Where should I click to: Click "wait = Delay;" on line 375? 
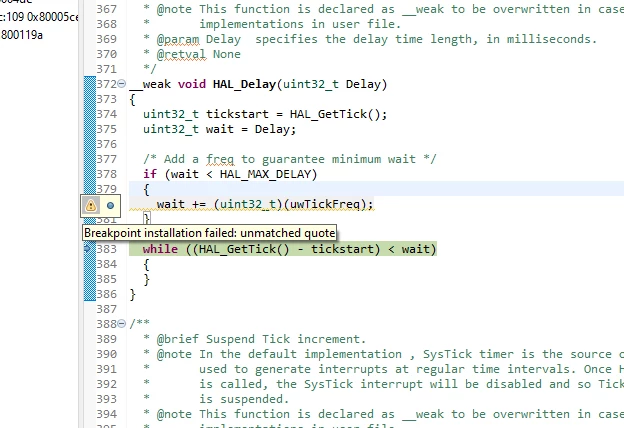(x=251, y=129)
